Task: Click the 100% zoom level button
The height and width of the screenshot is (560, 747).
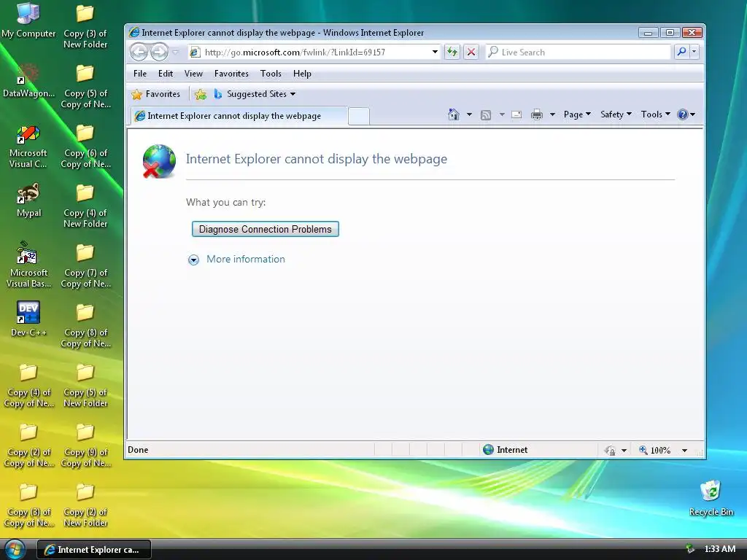Action: tap(655, 450)
